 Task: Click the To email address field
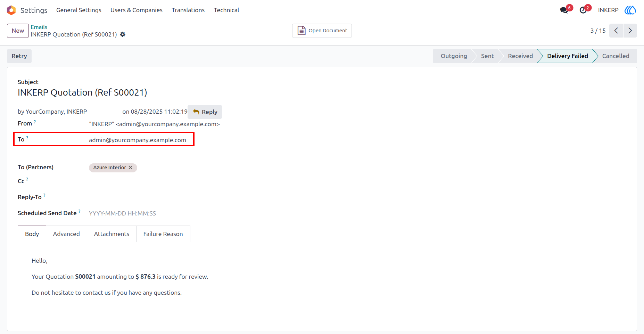138,140
